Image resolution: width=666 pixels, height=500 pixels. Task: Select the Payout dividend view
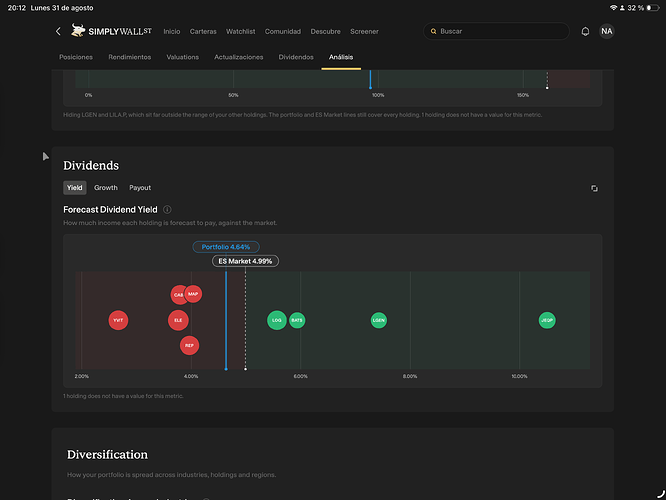coord(140,188)
